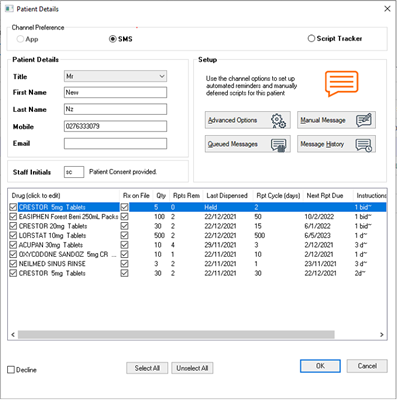Click the scroll left arrow of drug list
The height and width of the screenshot is (400, 397).
point(13,335)
